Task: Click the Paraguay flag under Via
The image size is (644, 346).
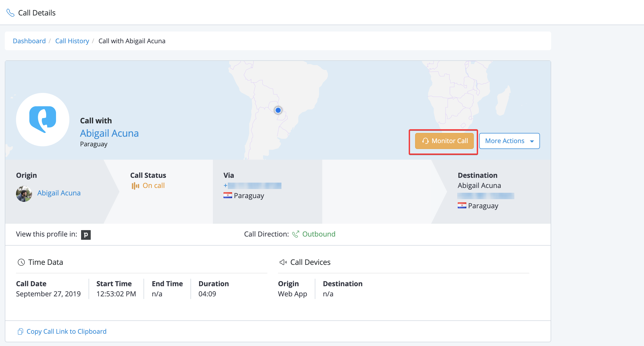Action: tap(228, 195)
